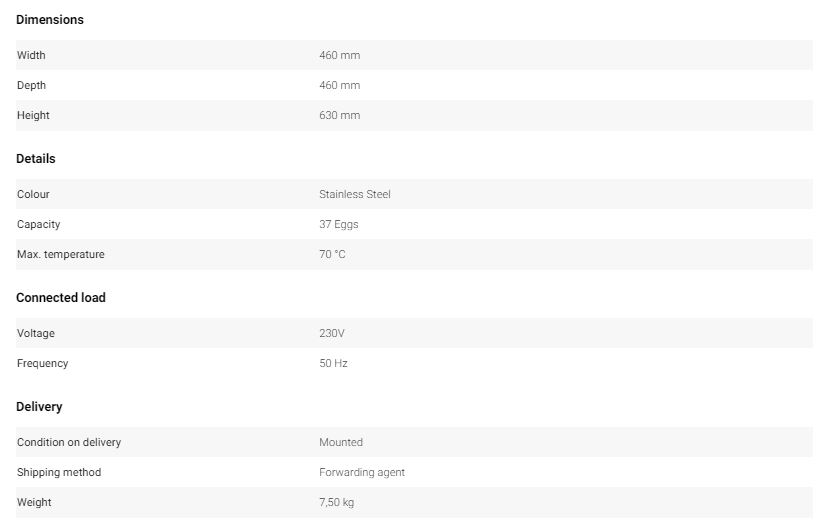Click the Stainless Steel colour value
This screenshot has height=531, width=824.
pos(355,194)
